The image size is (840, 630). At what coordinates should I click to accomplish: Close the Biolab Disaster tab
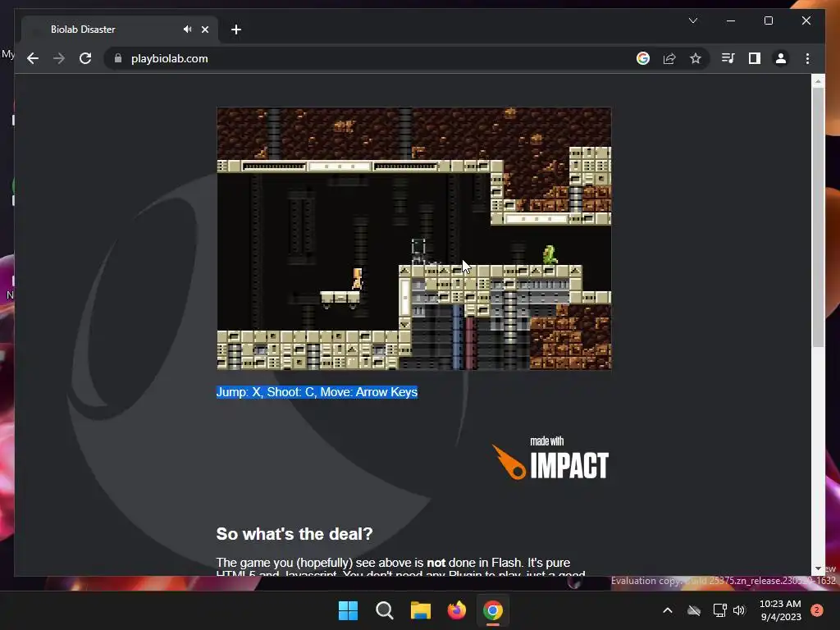pyautogui.click(x=204, y=30)
